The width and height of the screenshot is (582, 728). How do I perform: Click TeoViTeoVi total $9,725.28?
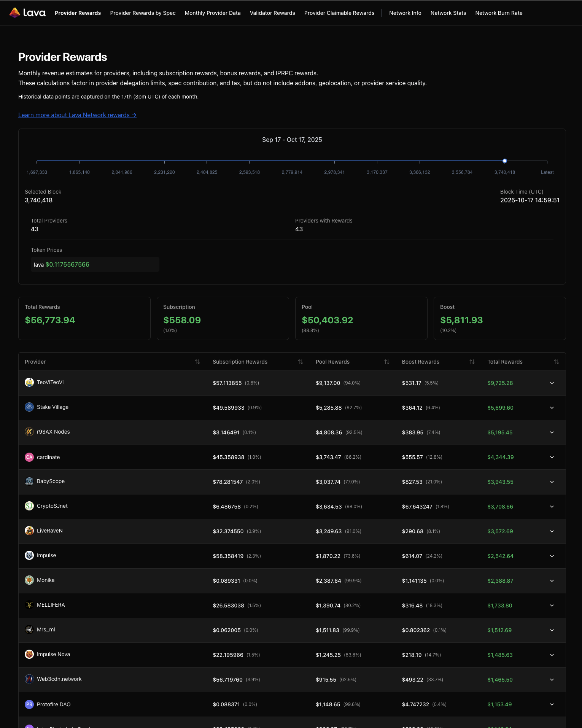[500, 383]
